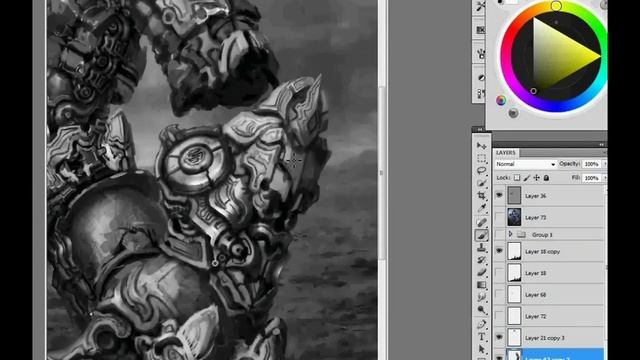Open the Normal blend mode dropdown

525,164
